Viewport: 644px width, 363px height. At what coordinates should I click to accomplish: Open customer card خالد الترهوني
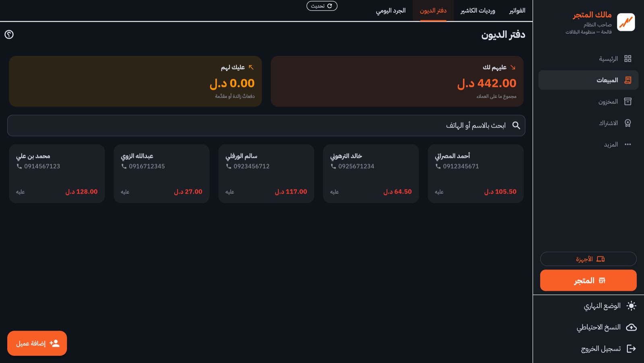click(371, 174)
